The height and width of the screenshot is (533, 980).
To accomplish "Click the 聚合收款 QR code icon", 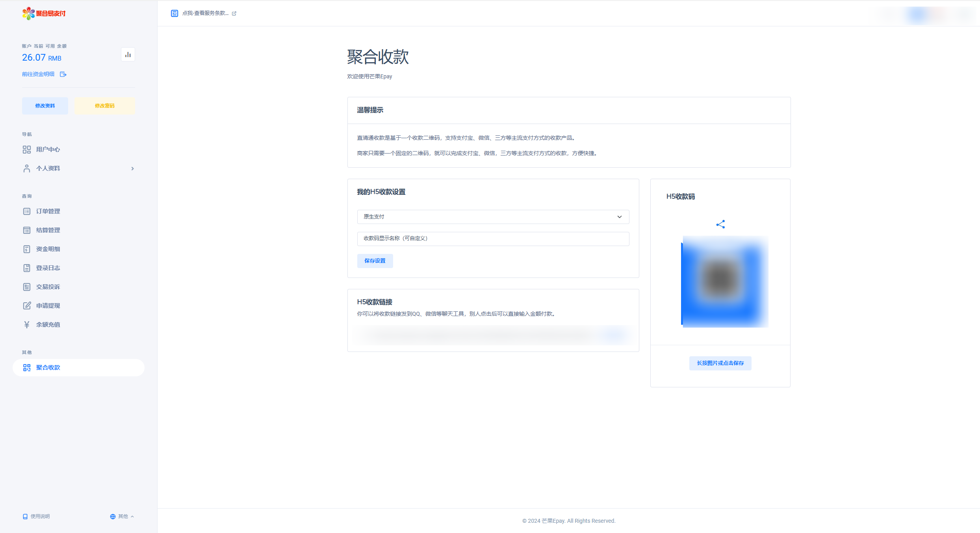I will (x=27, y=368).
